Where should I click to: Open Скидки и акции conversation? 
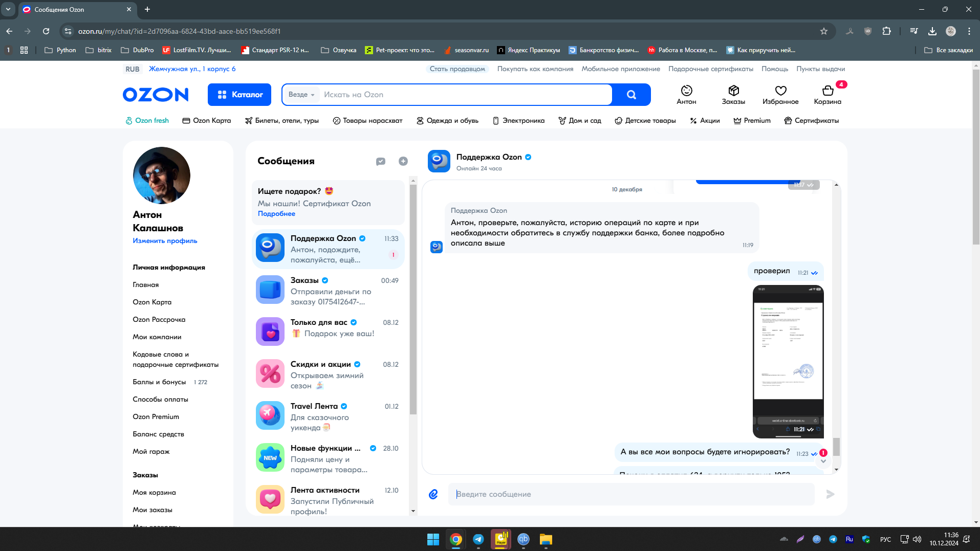pos(328,374)
